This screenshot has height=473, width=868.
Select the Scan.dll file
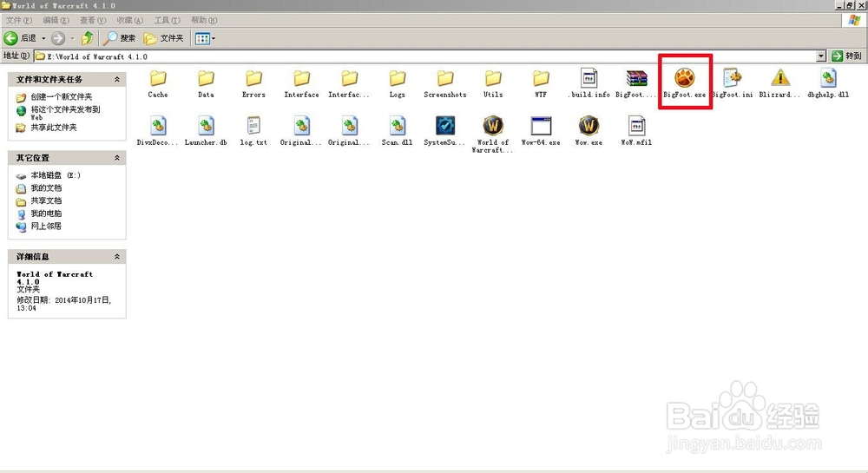[x=397, y=131]
